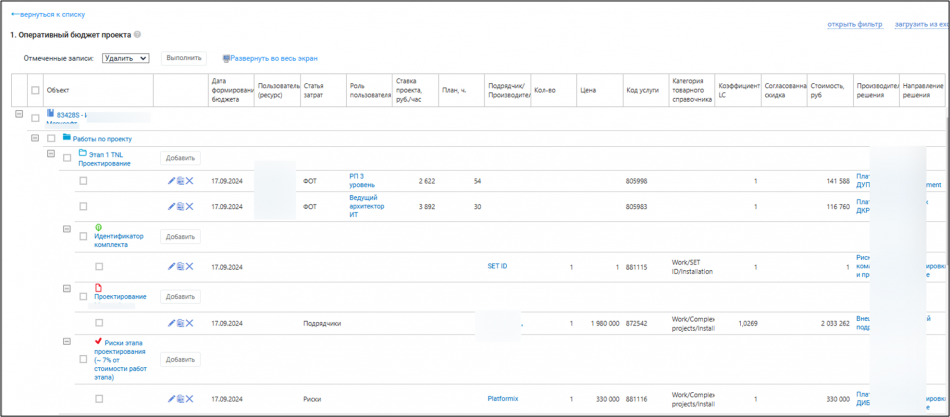Delete the РП 3 уровень row with the X icon
Viewport: 950px width, 417px height.
pos(189,181)
